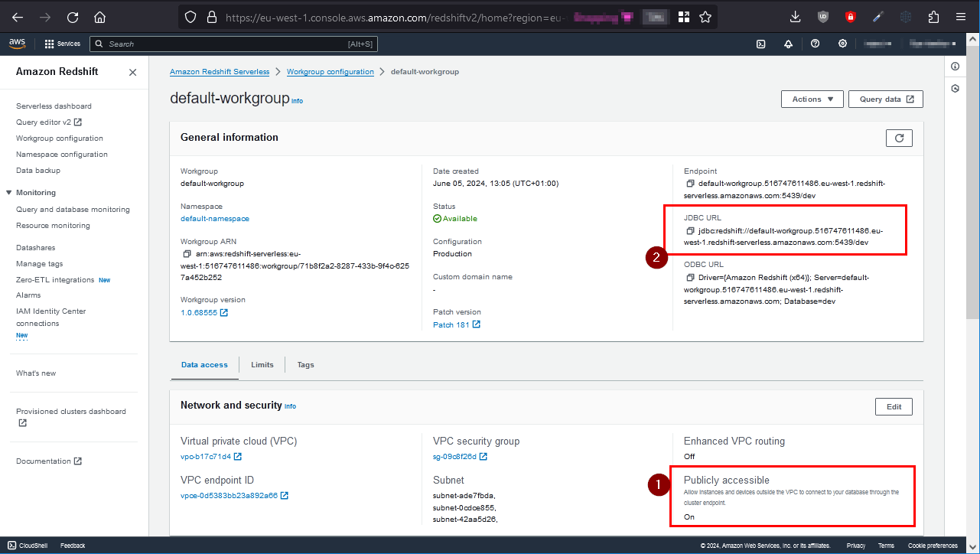Show Info for Network and security
This screenshot has height=554, width=980.
tap(291, 406)
